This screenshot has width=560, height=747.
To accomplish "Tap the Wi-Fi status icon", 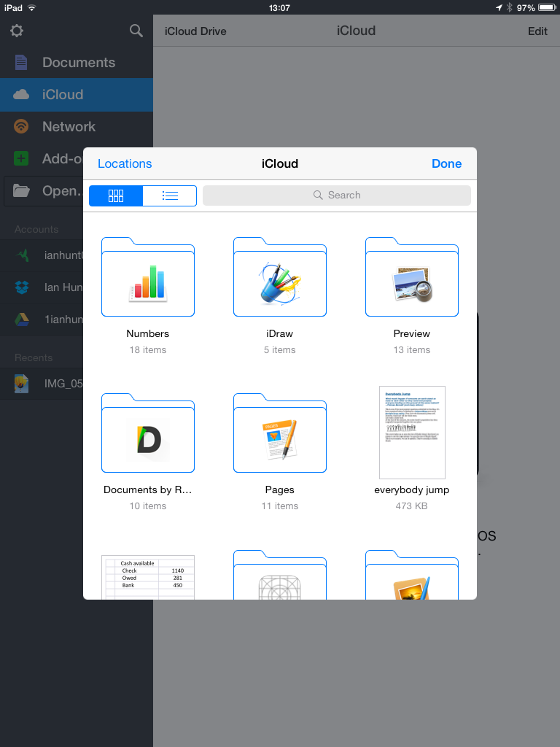I will [x=32, y=7].
